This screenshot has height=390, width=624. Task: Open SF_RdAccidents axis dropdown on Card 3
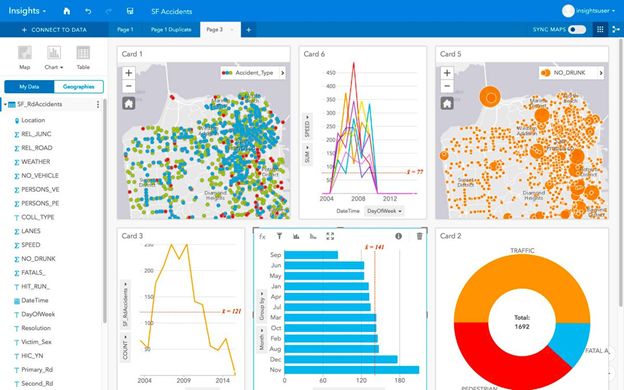click(x=125, y=304)
